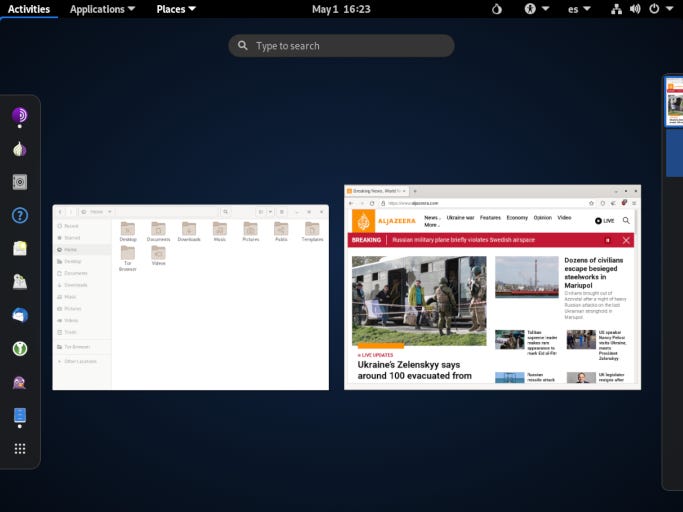Click the Files window back arrow

(60, 212)
